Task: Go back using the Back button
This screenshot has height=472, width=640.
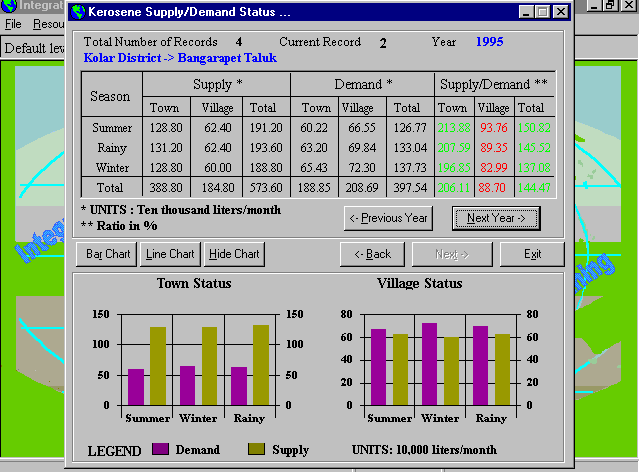Action: 372,254
